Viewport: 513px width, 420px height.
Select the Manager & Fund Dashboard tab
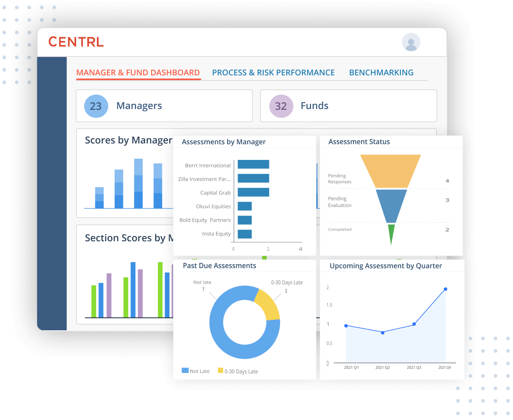click(x=138, y=73)
